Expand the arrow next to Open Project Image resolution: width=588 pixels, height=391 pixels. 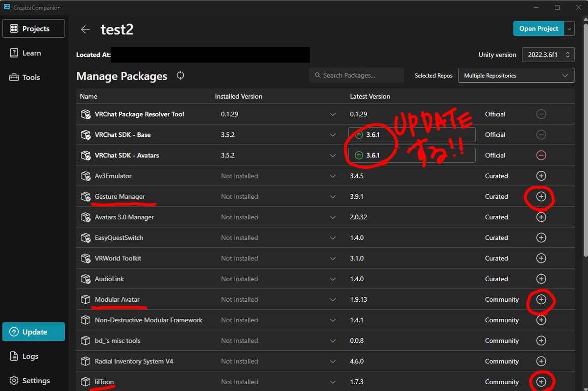569,28
